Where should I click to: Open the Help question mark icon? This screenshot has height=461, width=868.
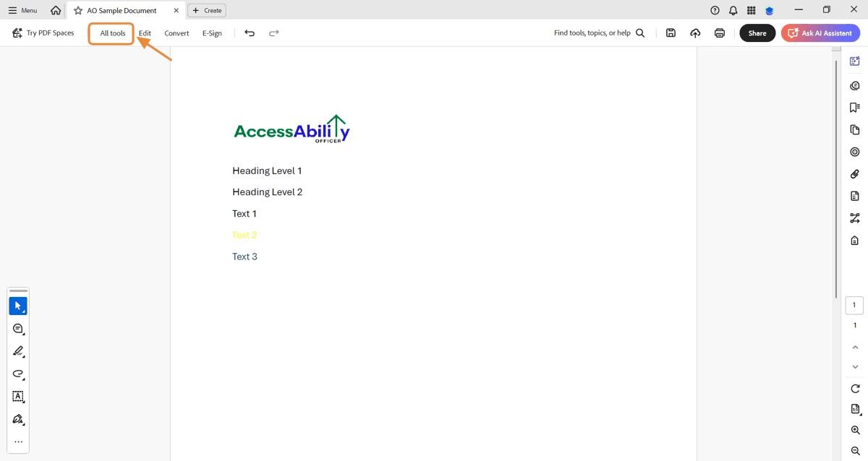point(715,10)
